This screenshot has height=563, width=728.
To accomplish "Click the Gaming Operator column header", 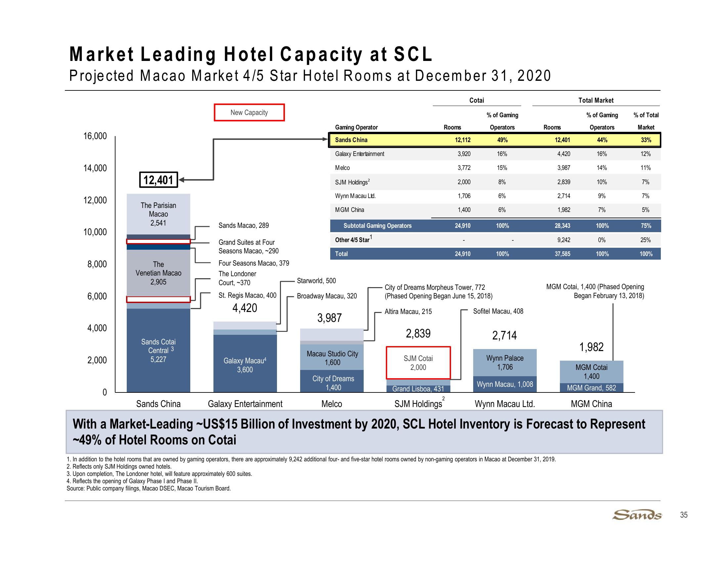I will coord(356,127).
